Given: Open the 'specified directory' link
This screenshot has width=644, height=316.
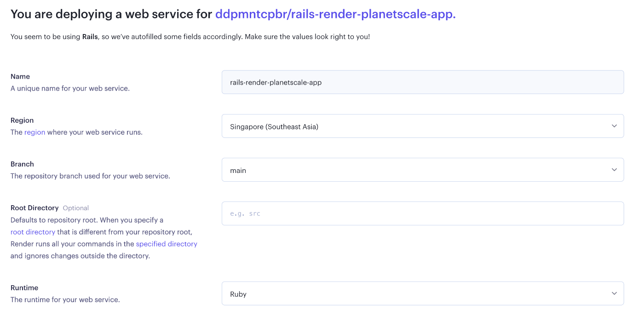Looking at the screenshot, I should tap(167, 244).
